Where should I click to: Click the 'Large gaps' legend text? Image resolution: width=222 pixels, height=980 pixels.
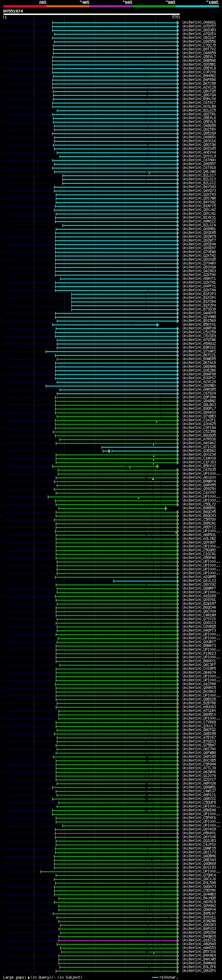(x=15, y=977)
